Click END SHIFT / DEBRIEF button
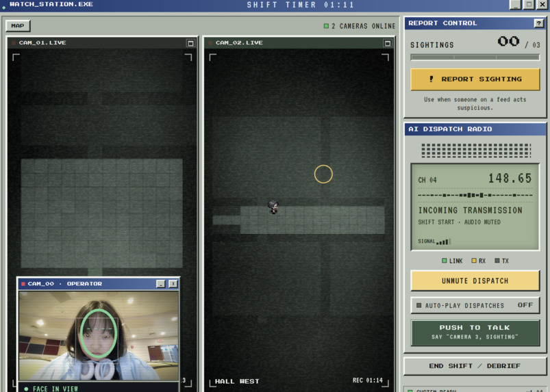The width and height of the screenshot is (550, 392). tap(475, 366)
